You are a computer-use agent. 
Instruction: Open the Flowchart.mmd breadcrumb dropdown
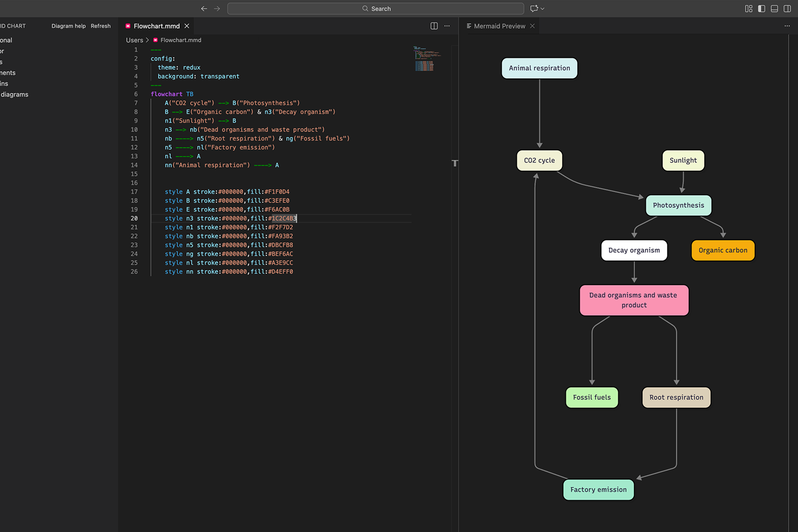tap(181, 40)
